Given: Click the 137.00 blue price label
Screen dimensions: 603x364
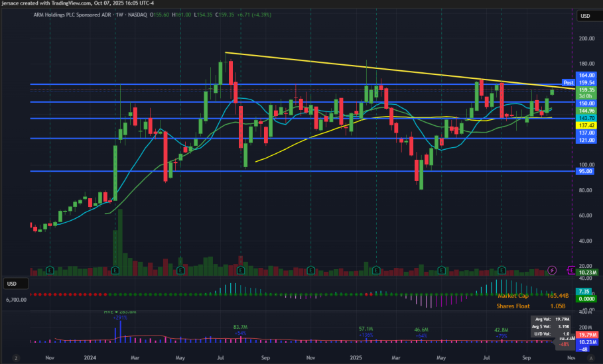Looking at the screenshot, I should coord(586,133).
